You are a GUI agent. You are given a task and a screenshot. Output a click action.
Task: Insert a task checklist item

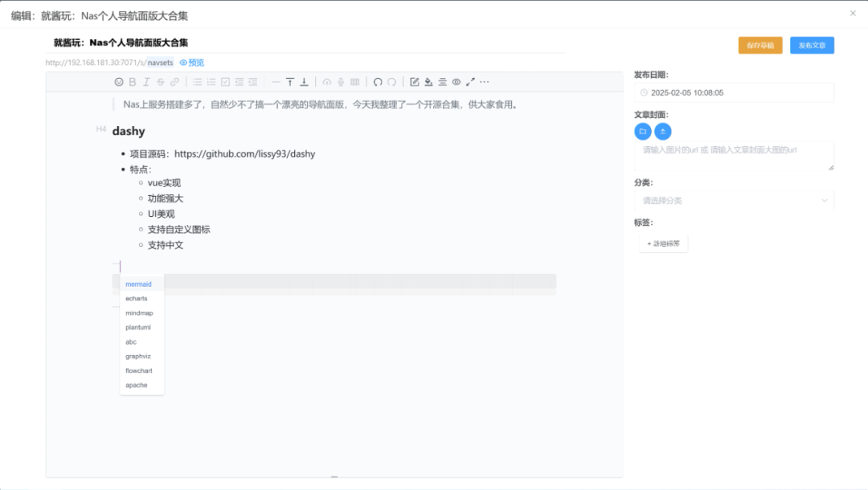click(225, 82)
